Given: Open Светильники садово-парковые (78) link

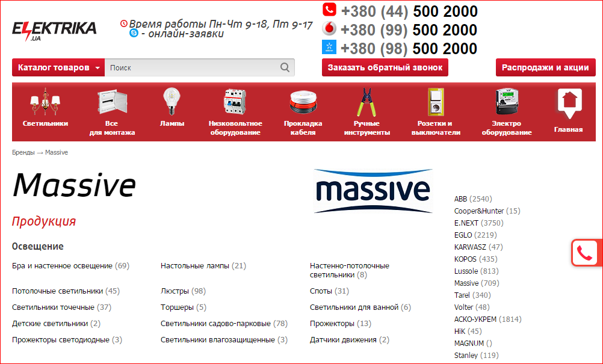Looking at the screenshot, I should (x=224, y=324).
